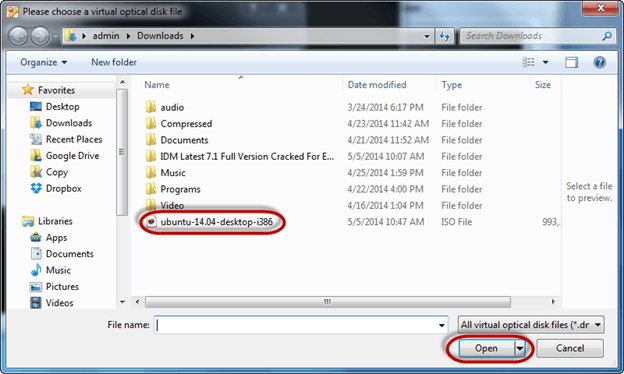Click the horizontal scrollbar thumb in file list

click(x=328, y=302)
